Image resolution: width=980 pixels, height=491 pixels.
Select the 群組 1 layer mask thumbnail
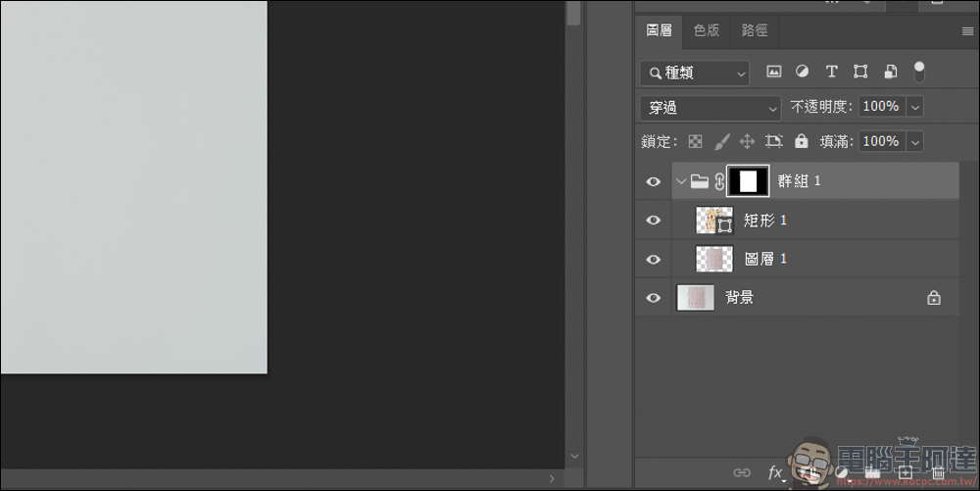(x=748, y=181)
